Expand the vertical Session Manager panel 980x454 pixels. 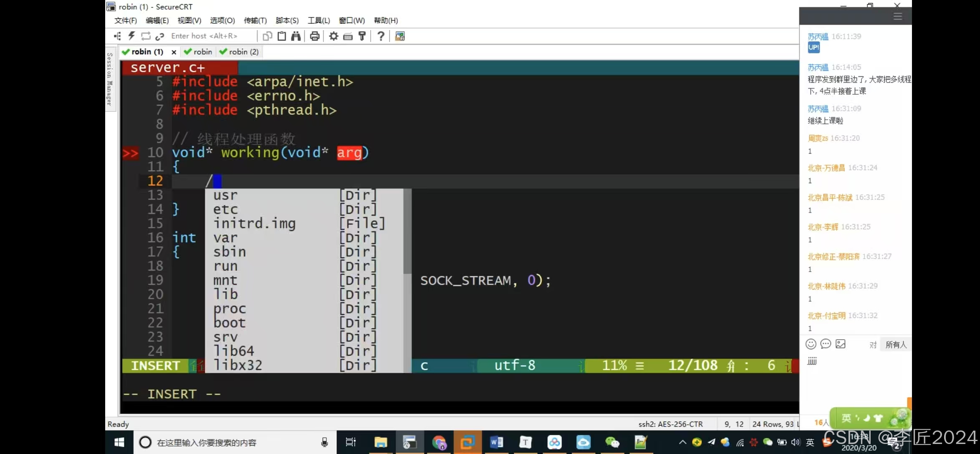[110, 78]
